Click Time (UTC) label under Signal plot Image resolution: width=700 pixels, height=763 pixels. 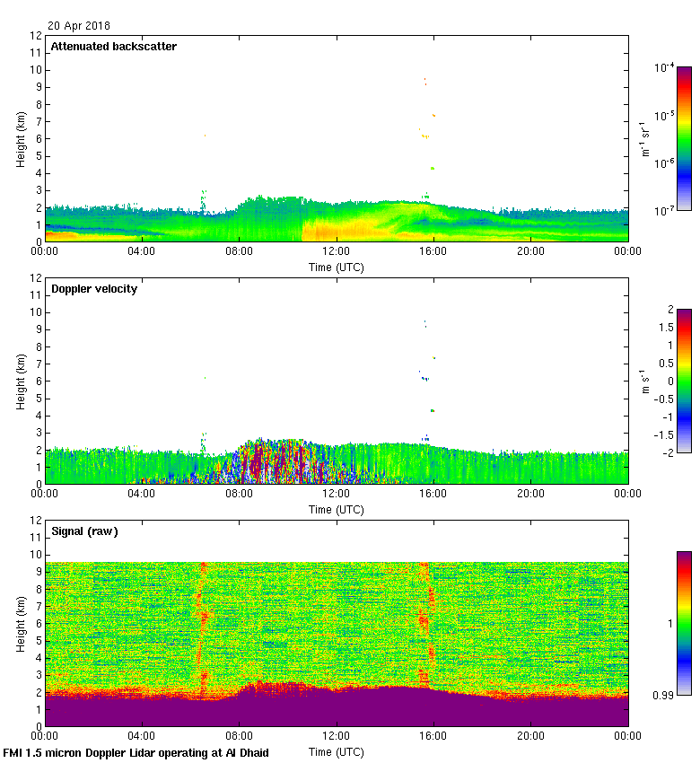coord(337,751)
